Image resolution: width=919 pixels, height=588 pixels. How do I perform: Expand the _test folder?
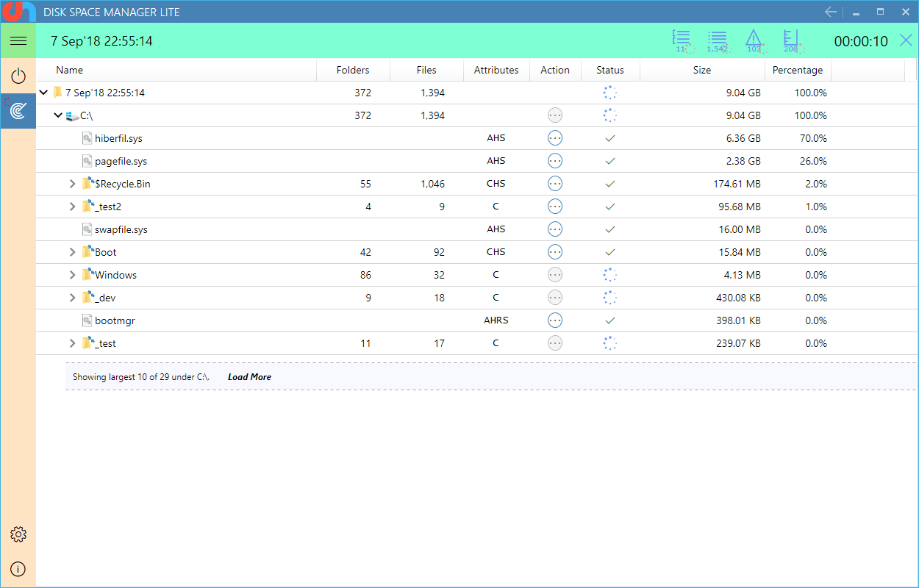[72, 343]
